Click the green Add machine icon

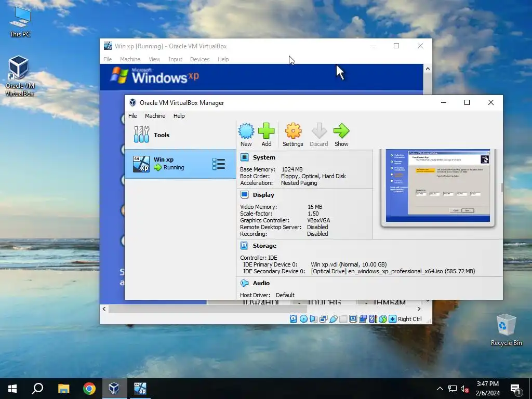click(267, 131)
